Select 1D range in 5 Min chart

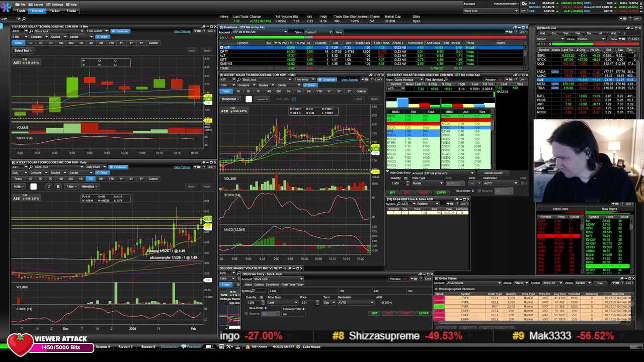point(31,43)
